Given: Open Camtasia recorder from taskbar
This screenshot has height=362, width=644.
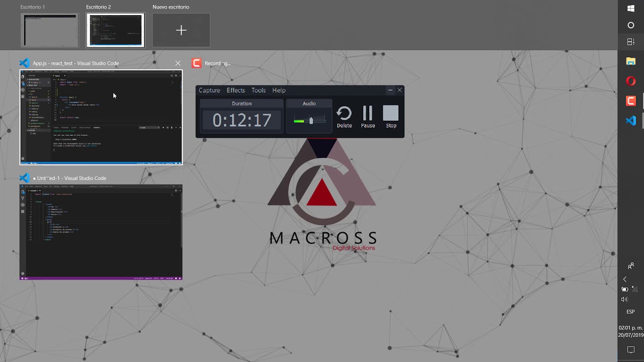Looking at the screenshot, I should tap(631, 101).
